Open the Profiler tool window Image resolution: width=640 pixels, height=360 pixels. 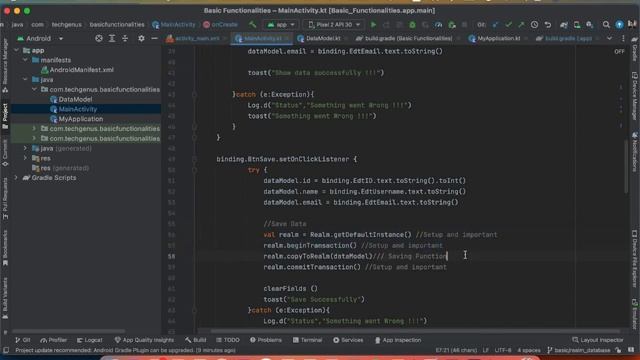click(x=53, y=340)
